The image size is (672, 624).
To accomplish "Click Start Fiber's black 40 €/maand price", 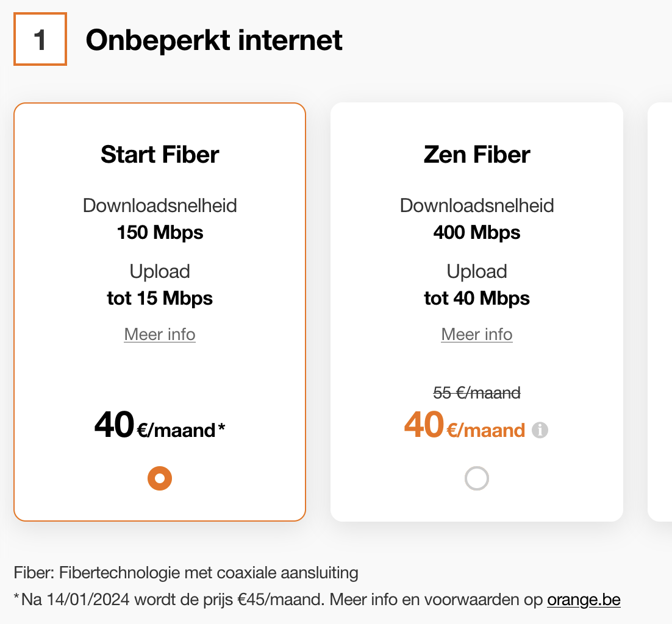I will [160, 426].
